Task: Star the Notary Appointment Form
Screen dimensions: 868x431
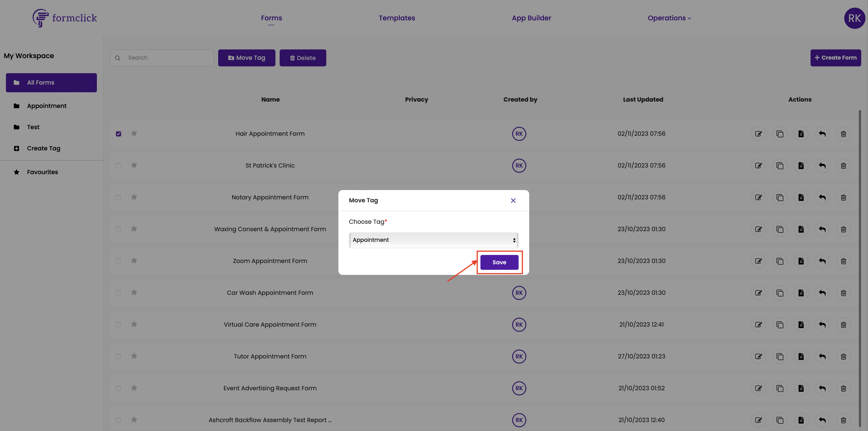Action: click(x=134, y=197)
